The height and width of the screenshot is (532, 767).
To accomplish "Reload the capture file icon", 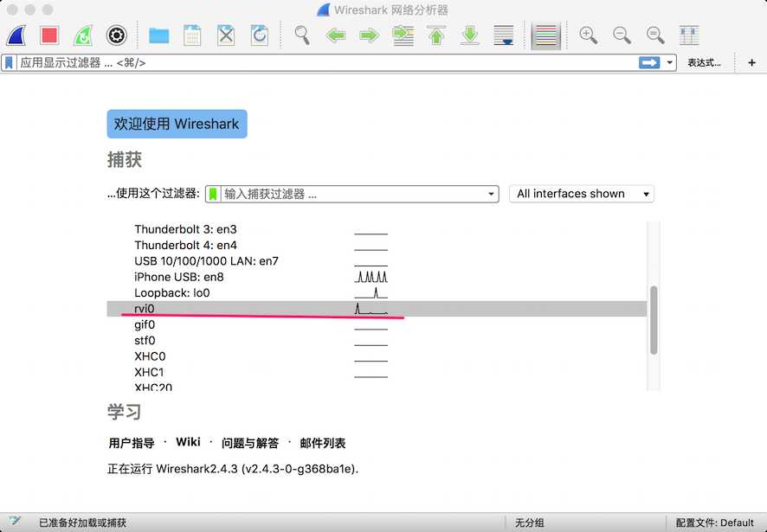I will point(259,35).
